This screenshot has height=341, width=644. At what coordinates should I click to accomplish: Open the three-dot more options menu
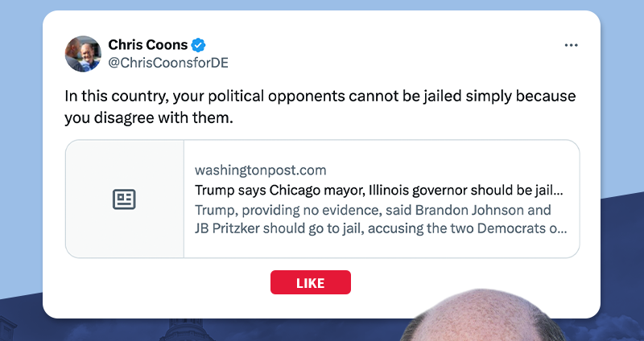pos(572,45)
